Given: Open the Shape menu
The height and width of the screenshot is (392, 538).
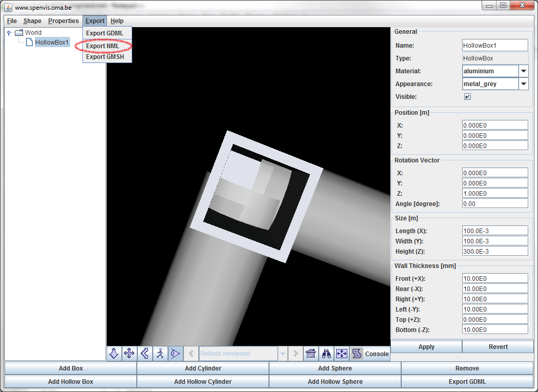Looking at the screenshot, I should [x=32, y=21].
